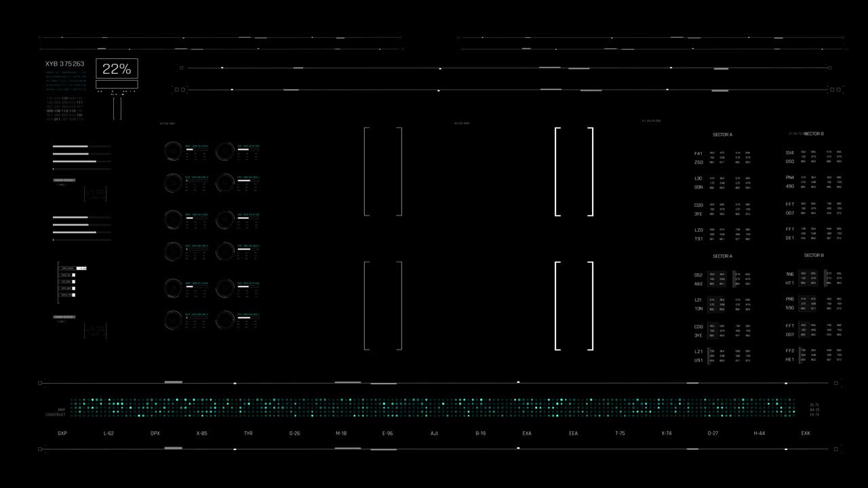This screenshot has height=488, width=868.
Task: Choose the L-62 marker label
Action: [108, 433]
